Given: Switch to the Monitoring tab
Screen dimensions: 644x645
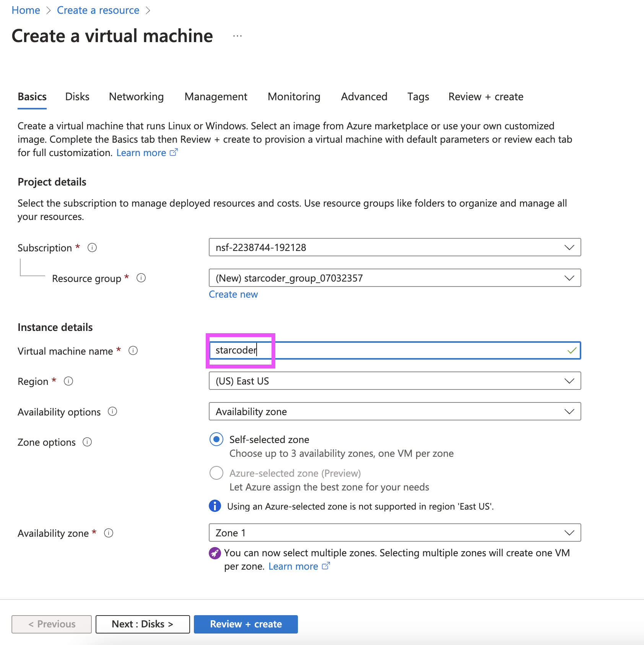Looking at the screenshot, I should tap(294, 97).
